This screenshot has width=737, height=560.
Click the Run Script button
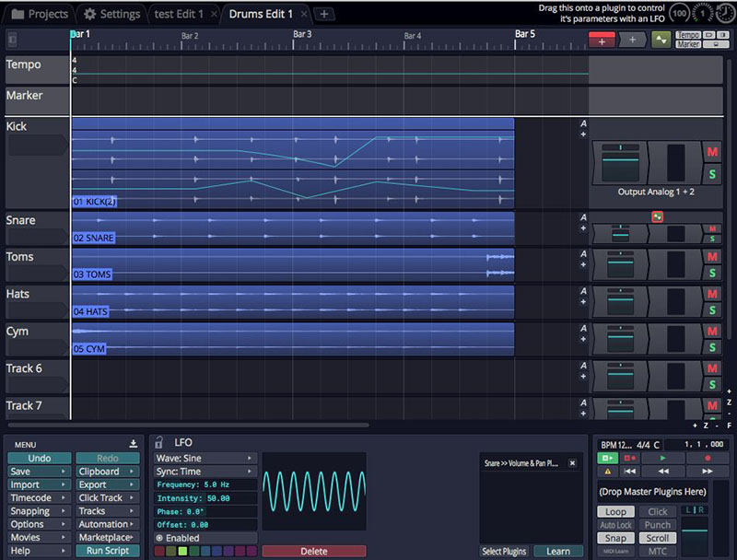pyautogui.click(x=108, y=551)
